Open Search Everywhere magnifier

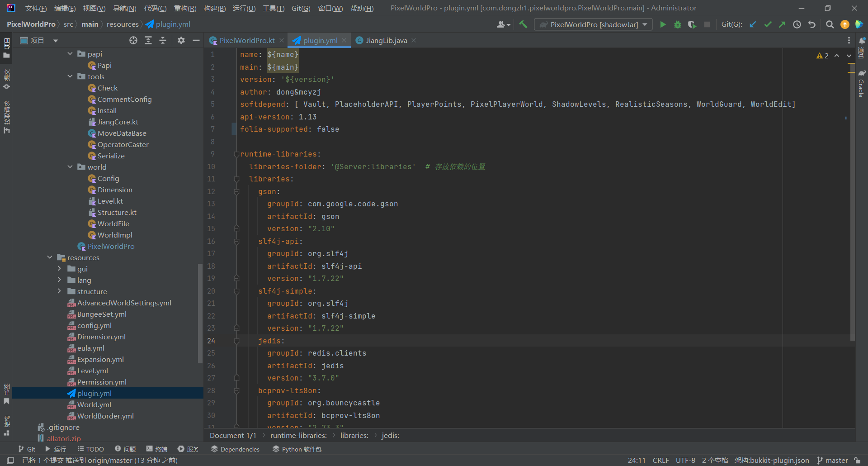pyautogui.click(x=830, y=24)
